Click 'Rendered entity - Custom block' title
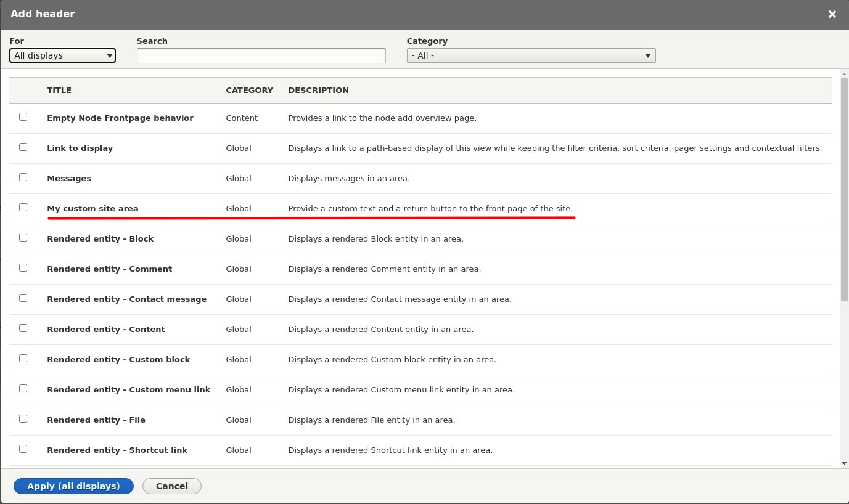 118,360
